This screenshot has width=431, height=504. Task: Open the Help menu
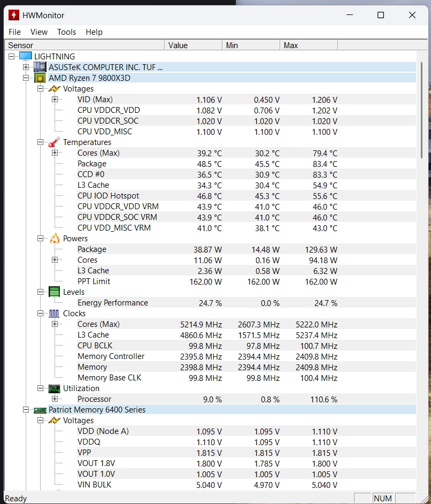94,32
